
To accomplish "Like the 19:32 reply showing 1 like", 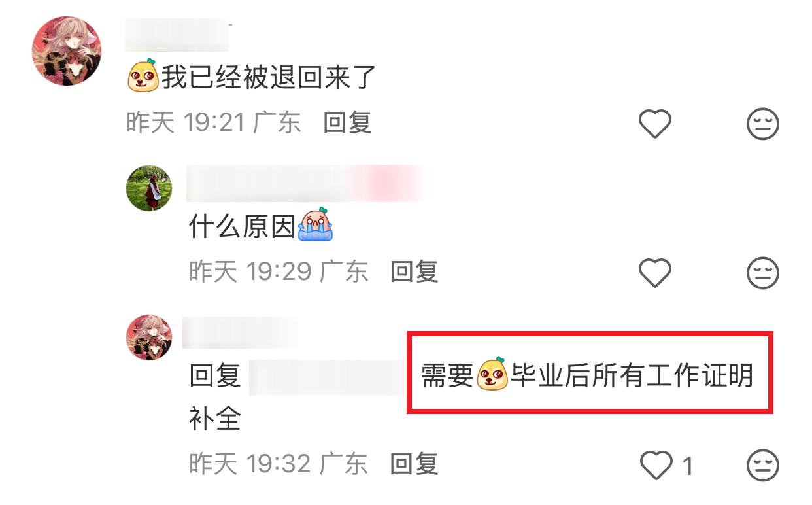I will [x=655, y=466].
